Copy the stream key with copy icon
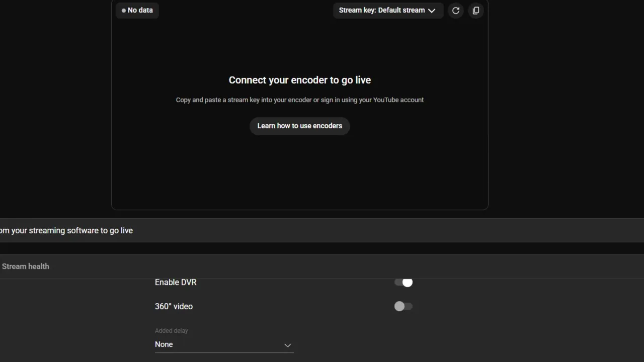Viewport: 644px width, 362px height. point(476,10)
